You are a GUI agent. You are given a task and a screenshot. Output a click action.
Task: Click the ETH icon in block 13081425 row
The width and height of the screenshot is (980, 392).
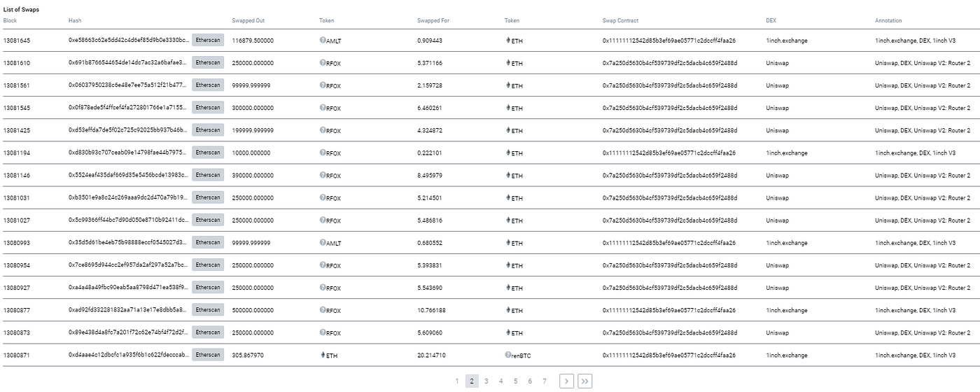tap(508, 130)
